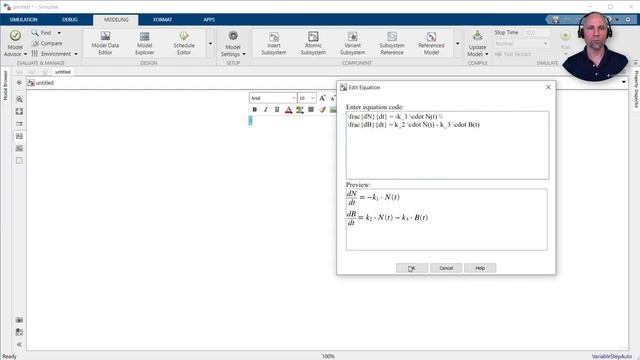Expand the Find dropdown arrow
The width and height of the screenshot is (640, 360).
(x=59, y=33)
